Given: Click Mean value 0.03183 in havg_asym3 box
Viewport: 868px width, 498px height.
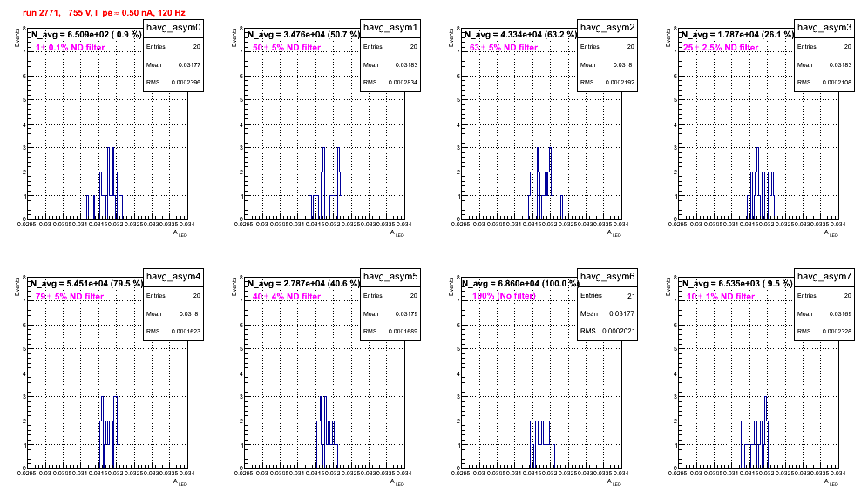Looking at the screenshot, I should pyautogui.click(x=840, y=65).
